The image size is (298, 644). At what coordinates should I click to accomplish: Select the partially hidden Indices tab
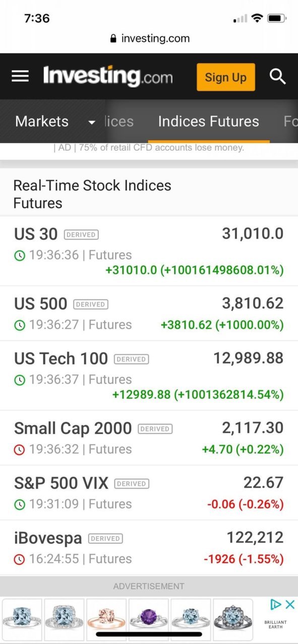click(119, 121)
